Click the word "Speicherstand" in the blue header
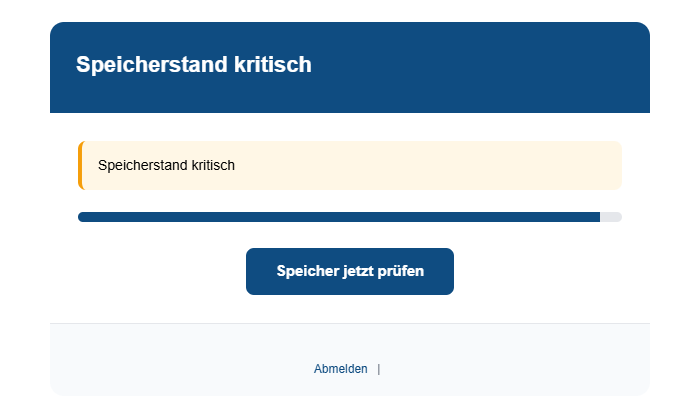700x414 pixels. coord(152,65)
